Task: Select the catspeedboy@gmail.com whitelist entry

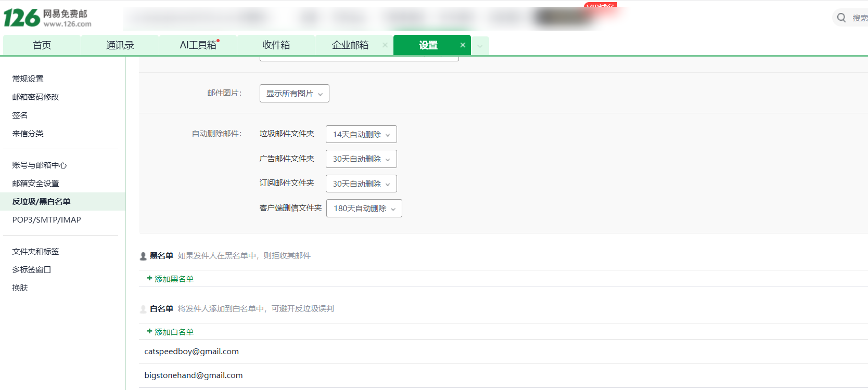Action: pyautogui.click(x=192, y=352)
